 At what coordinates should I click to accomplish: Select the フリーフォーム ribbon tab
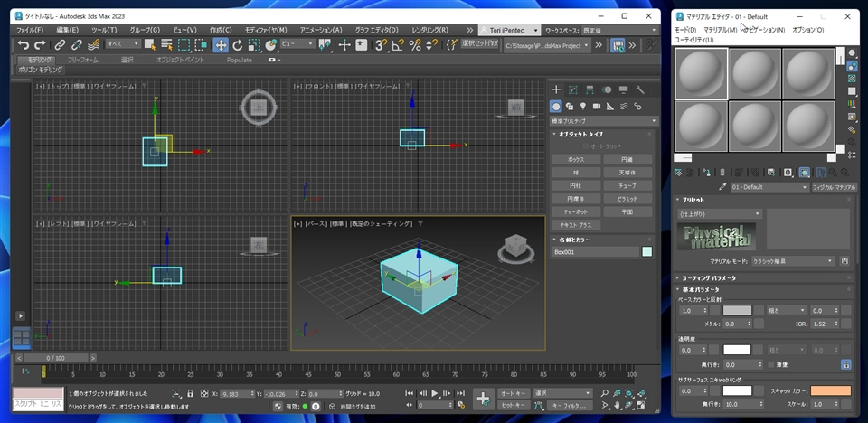(x=82, y=60)
